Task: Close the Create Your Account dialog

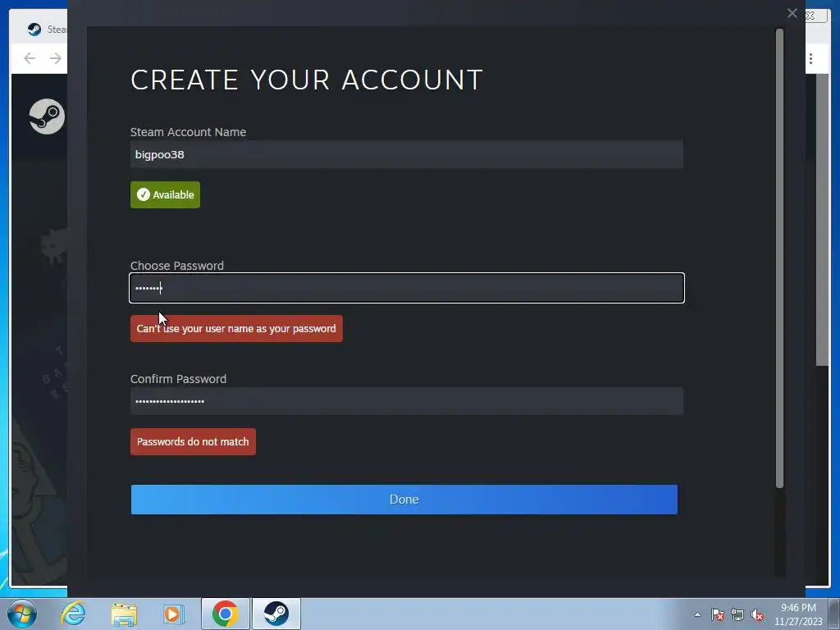Action: 792,13
